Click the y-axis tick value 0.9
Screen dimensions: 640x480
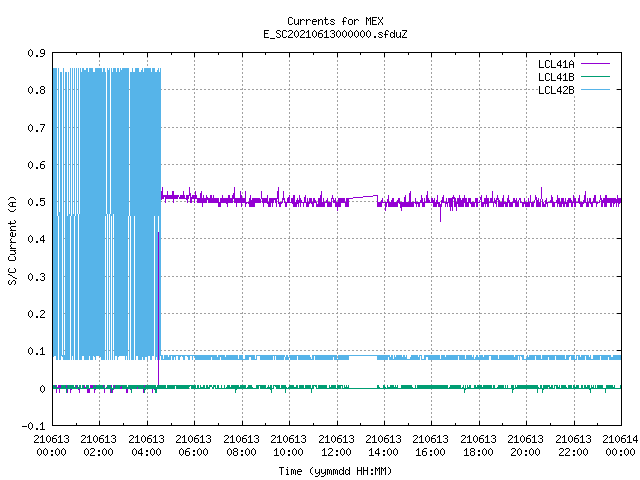pyautogui.click(x=36, y=53)
